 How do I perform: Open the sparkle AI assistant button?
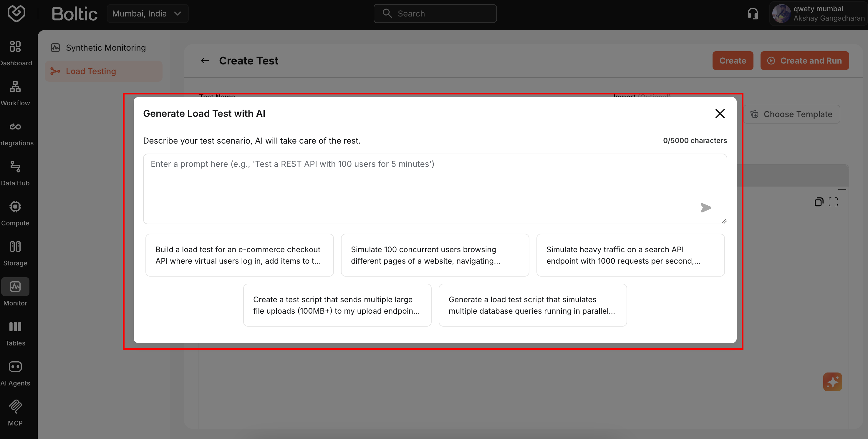click(832, 382)
